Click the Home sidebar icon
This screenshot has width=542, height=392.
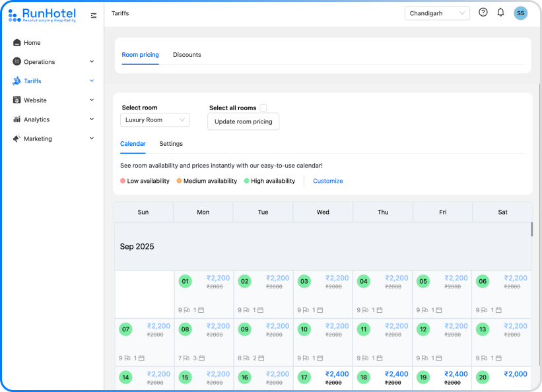[17, 42]
